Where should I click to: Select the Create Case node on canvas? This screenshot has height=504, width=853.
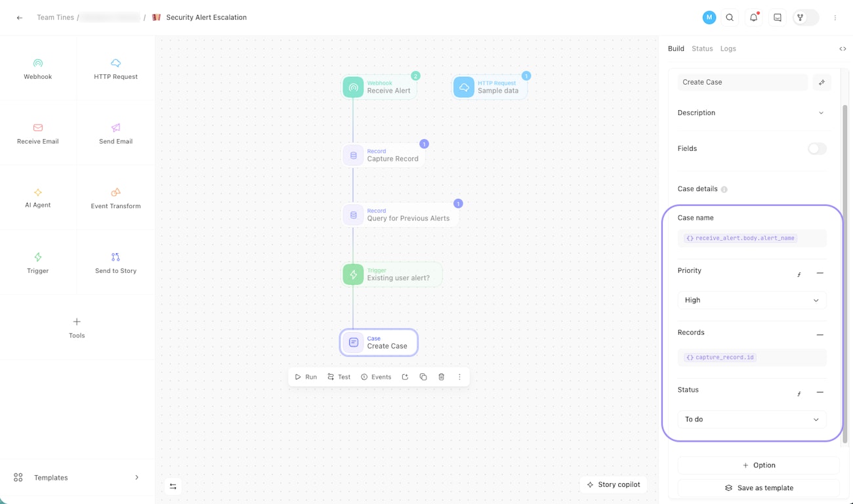[379, 343]
